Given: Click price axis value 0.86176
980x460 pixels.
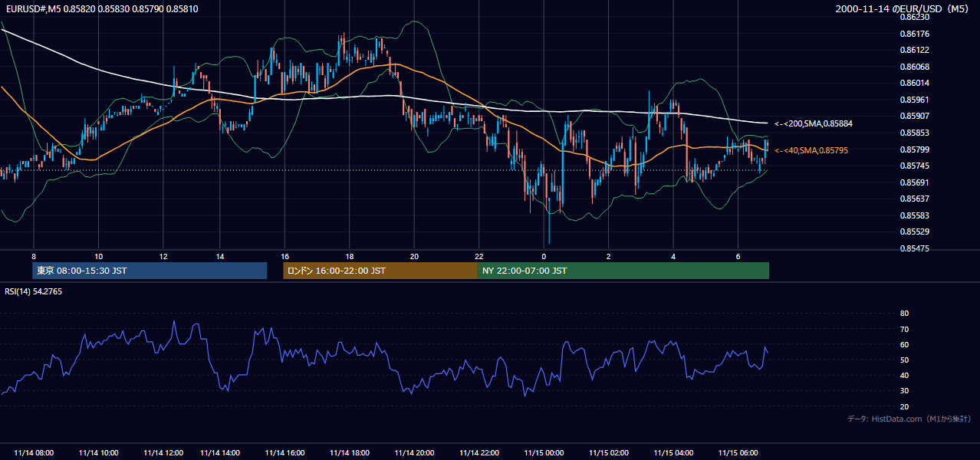Looking at the screenshot, I should [x=914, y=34].
